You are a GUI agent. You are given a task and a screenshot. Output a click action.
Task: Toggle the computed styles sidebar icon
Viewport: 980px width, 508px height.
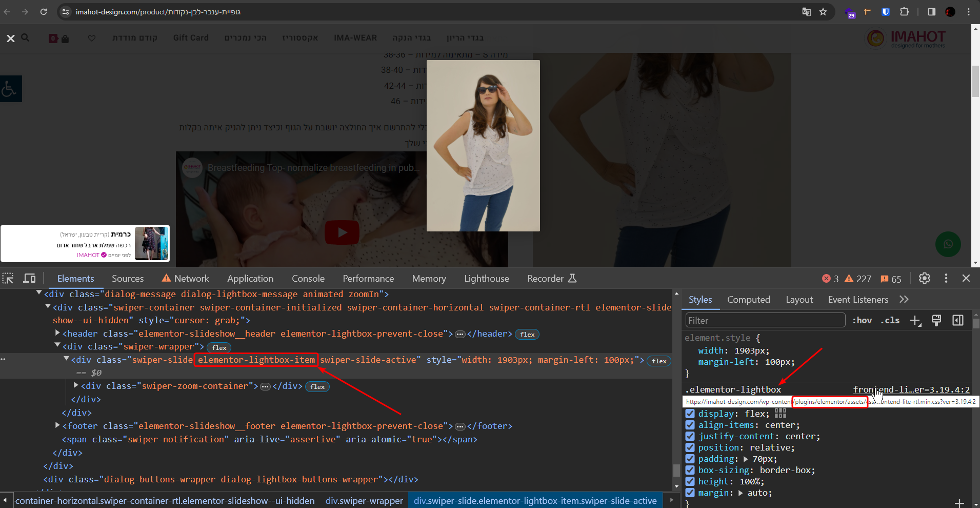click(957, 320)
